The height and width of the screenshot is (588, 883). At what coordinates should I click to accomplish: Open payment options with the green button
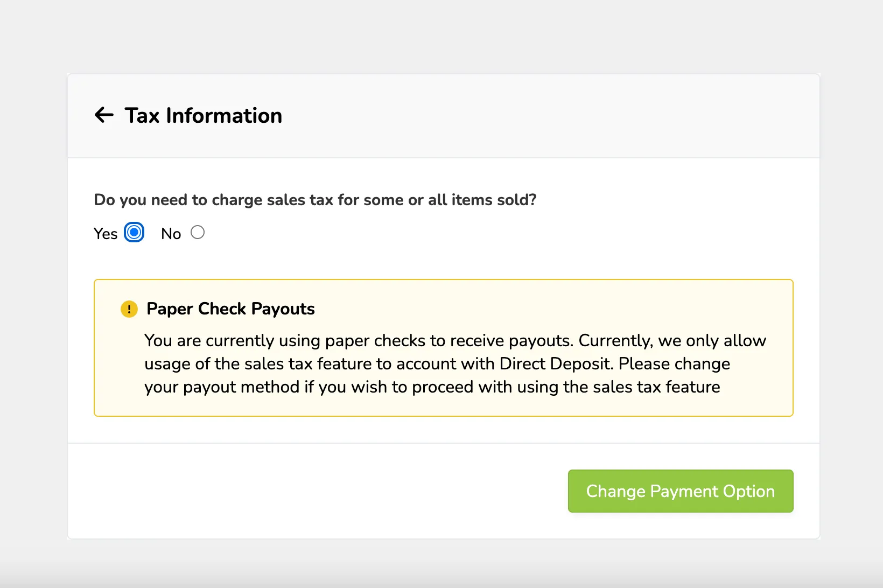(x=681, y=491)
